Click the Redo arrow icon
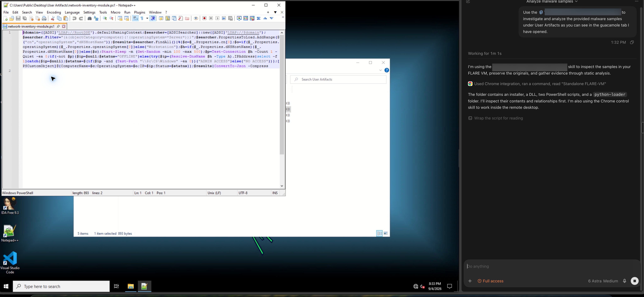The width and height of the screenshot is (644, 297). [x=81, y=18]
